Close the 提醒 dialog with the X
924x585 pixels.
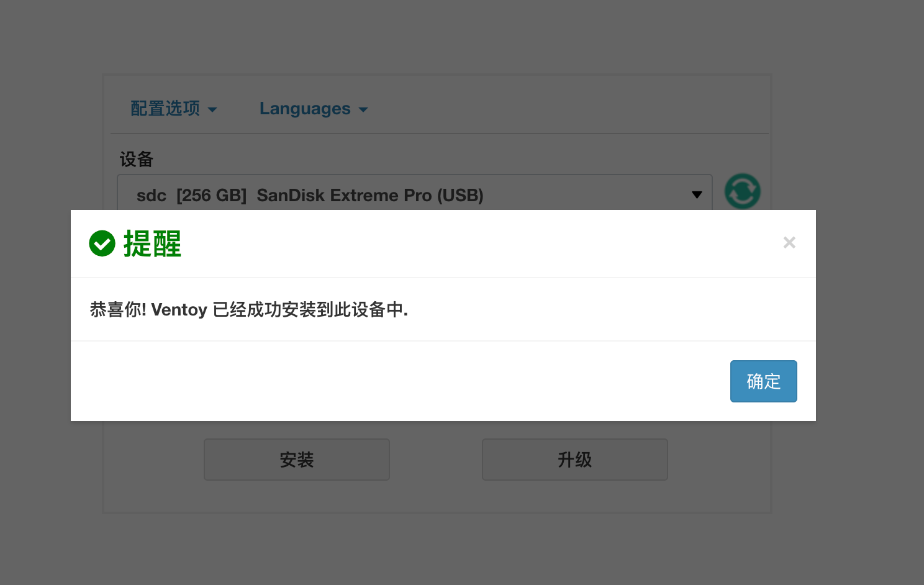click(789, 242)
